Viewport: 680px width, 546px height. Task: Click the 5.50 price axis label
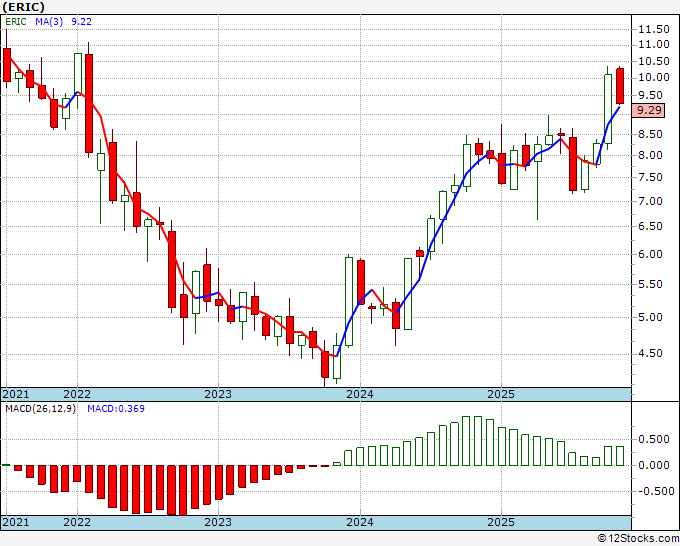coord(651,284)
